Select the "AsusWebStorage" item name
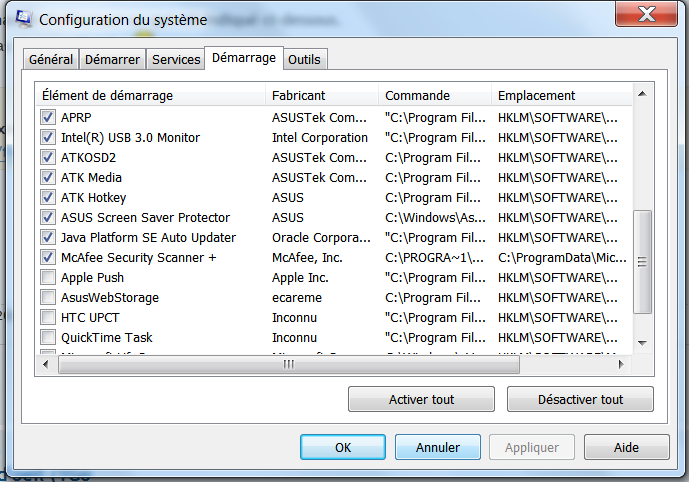This screenshot has width=689, height=482. tap(110, 297)
